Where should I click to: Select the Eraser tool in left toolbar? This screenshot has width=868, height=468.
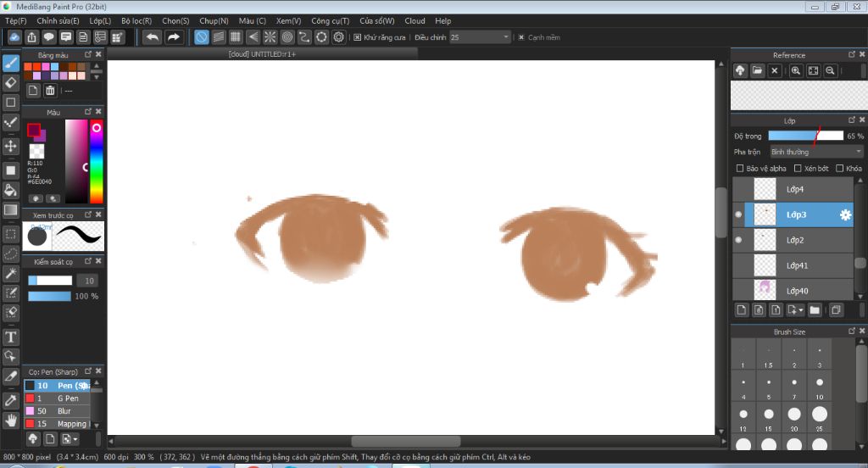[x=11, y=82]
